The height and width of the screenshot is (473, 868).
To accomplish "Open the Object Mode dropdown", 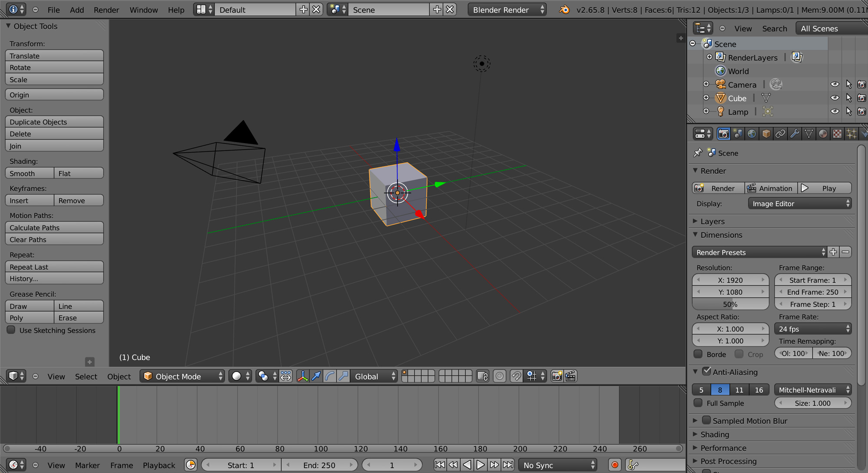I will [182, 376].
